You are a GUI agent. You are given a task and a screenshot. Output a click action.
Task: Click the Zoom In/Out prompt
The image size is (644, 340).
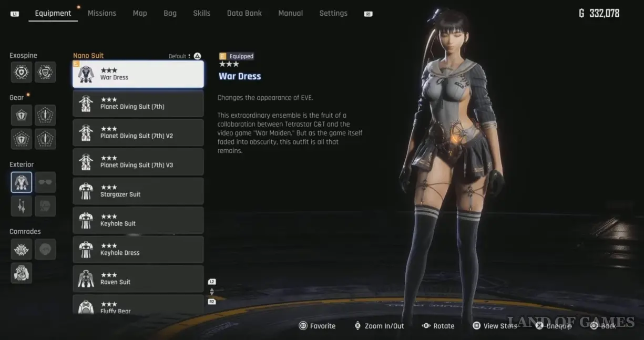coord(379,326)
